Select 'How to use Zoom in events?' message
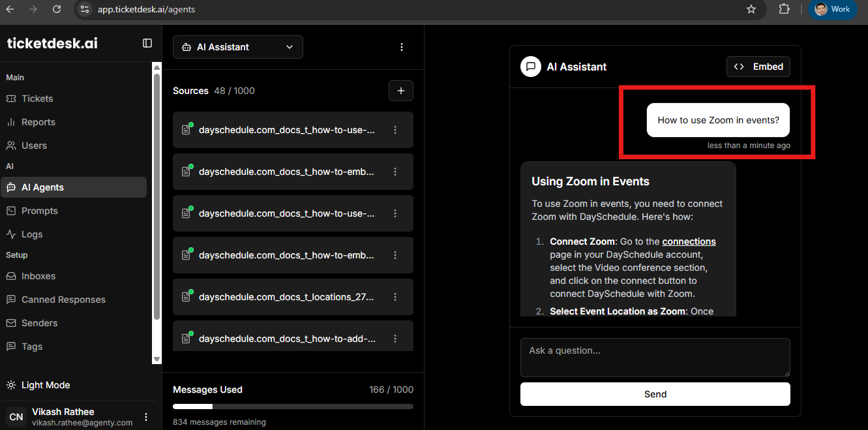The image size is (868, 430). pyautogui.click(x=718, y=120)
